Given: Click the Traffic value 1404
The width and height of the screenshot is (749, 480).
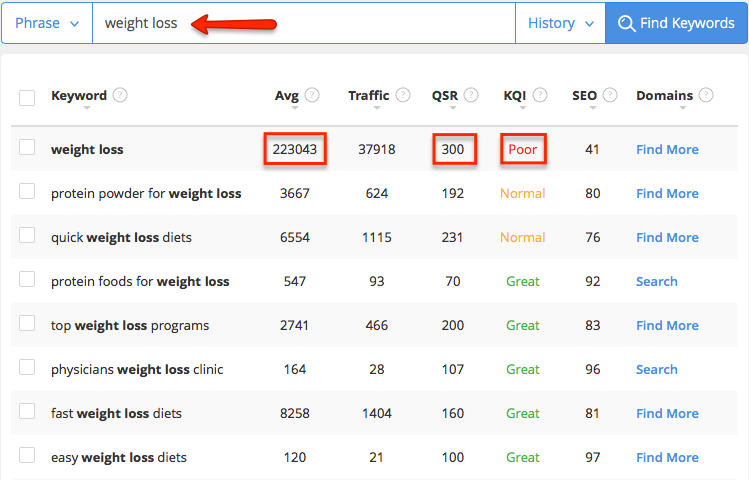Looking at the screenshot, I should coord(377,413).
